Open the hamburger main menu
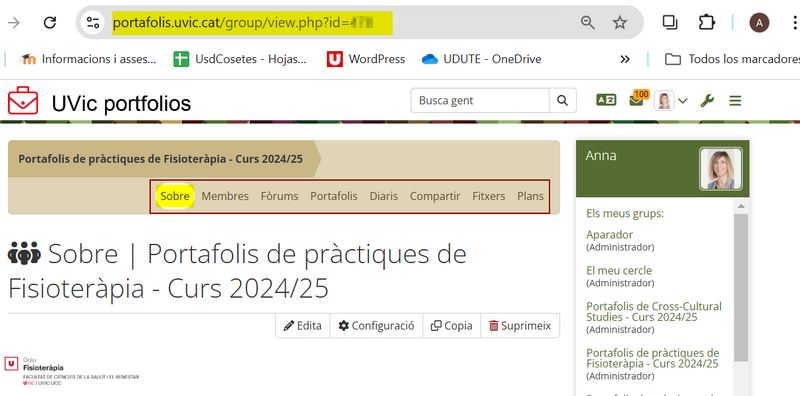 (735, 101)
